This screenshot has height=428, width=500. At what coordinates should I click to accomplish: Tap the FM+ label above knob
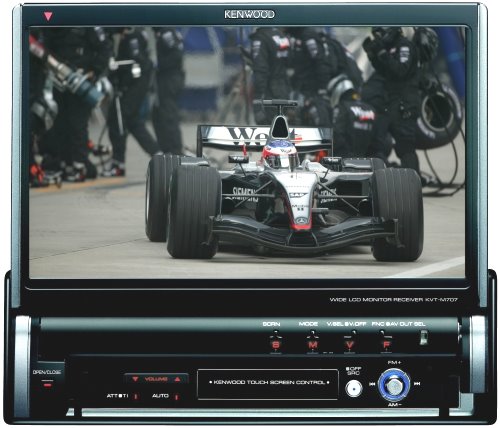click(x=394, y=362)
